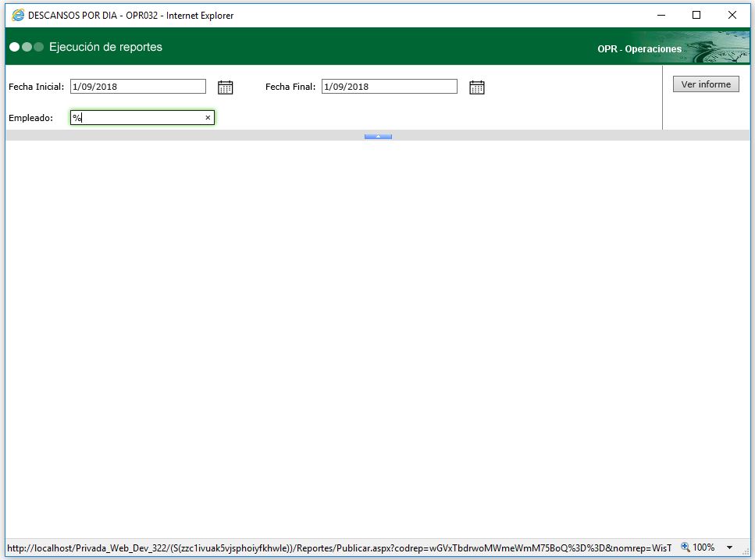Viewport: 755px width, 560px height.
Task: Click the Ver informe button
Action: (x=706, y=84)
